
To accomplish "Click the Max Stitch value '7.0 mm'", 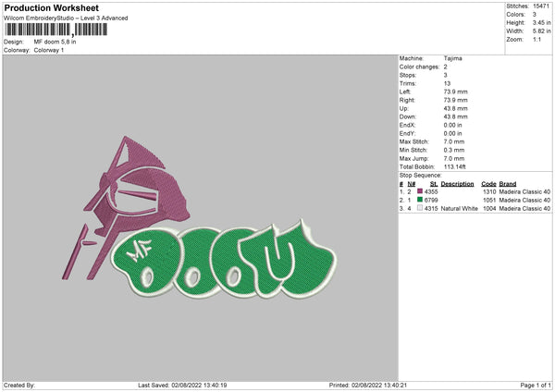I will point(454,141).
